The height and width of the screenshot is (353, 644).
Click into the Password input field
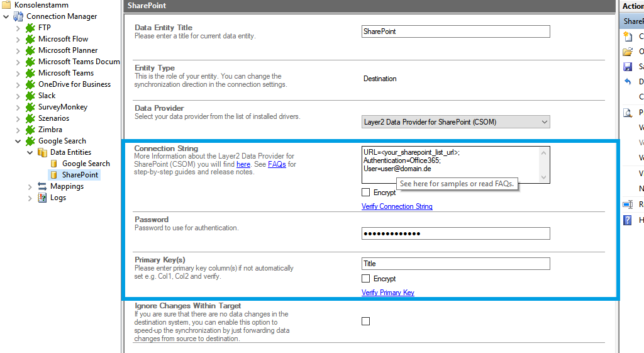click(455, 234)
